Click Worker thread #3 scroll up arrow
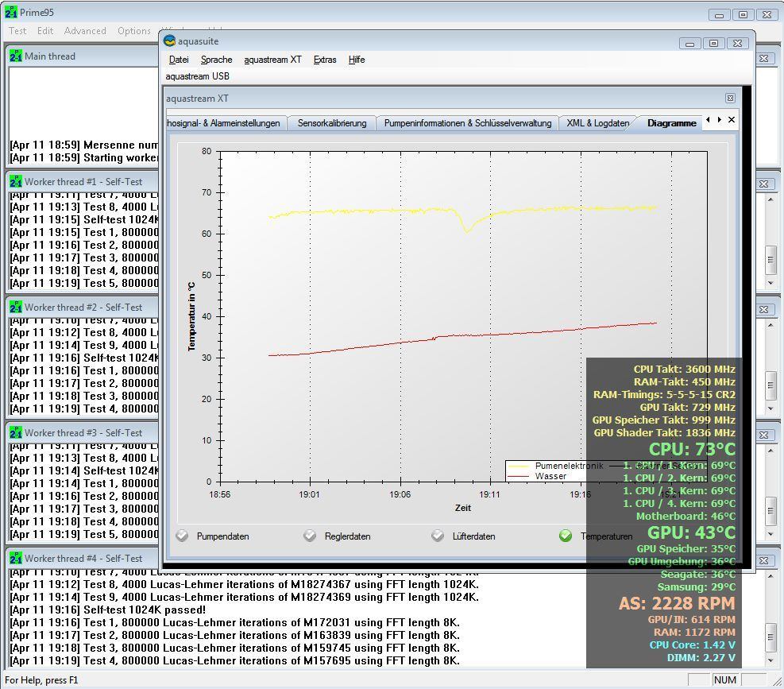Image resolution: width=784 pixels, height=689 pixels. click(x=770, y=450)
